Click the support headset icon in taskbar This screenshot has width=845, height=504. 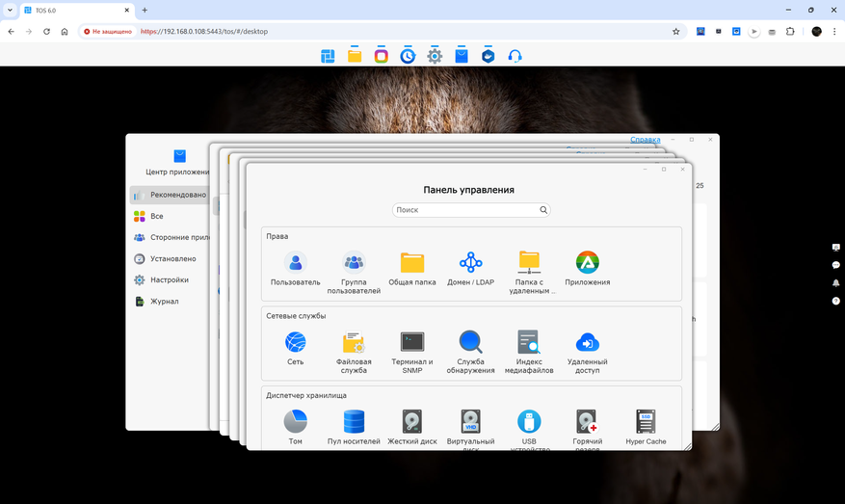click(x=515, y=56)
